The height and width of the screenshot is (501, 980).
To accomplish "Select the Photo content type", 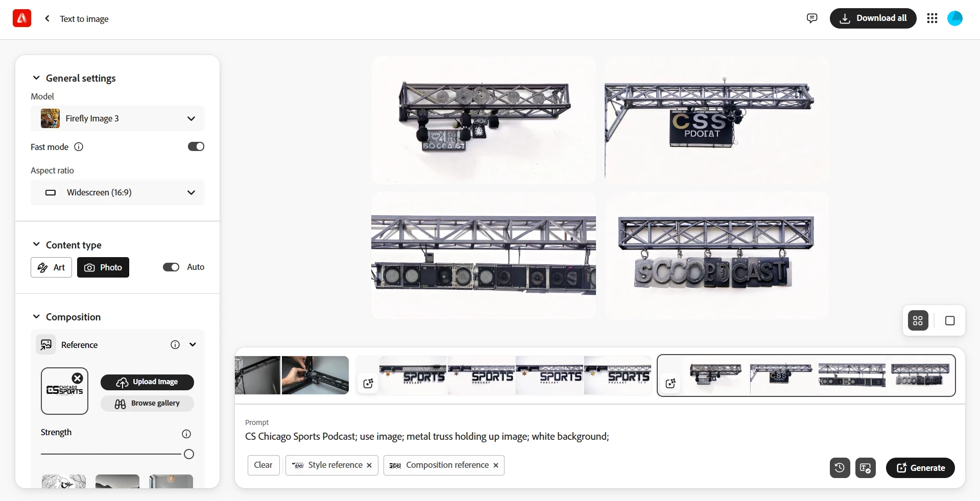I will [x=103, y=267].
